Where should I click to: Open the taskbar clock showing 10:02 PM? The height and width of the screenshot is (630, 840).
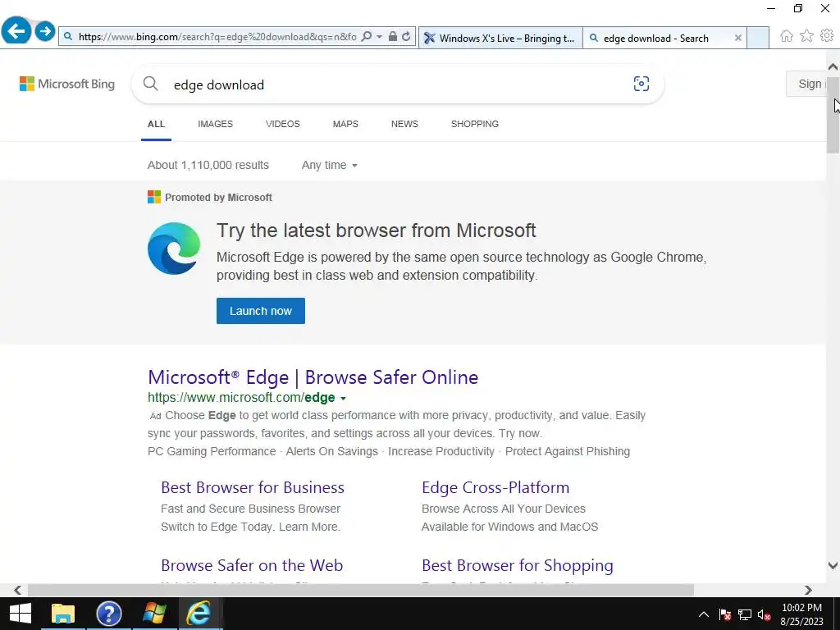[x=802, y=614]
